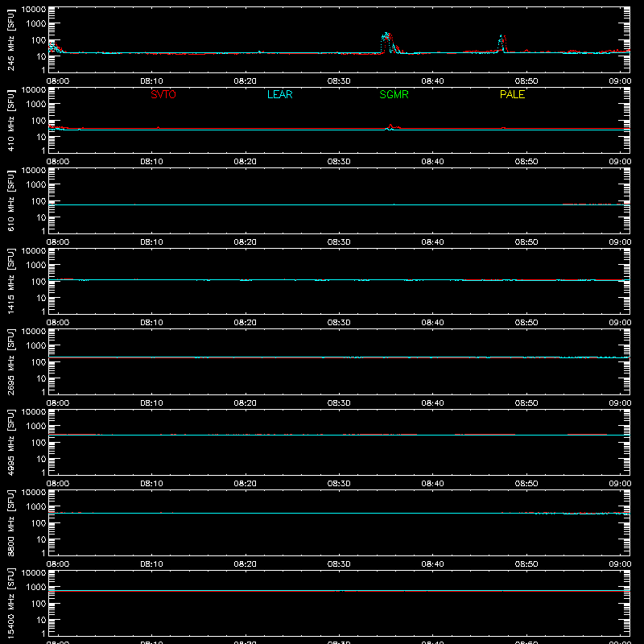Viewport: 644px width, 644px height.
Task: Select the 4995 MHz [SFU] axis title
Action: (x=10, y=443)
